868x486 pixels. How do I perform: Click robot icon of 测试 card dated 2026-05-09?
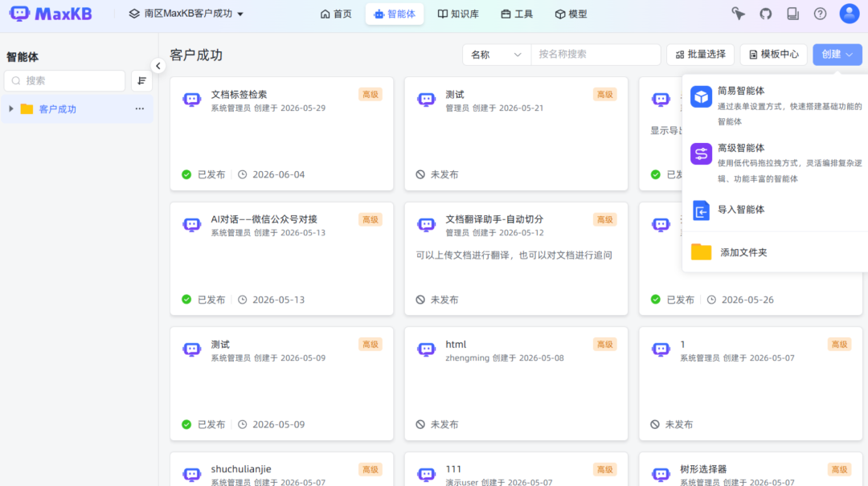(191, 349)
